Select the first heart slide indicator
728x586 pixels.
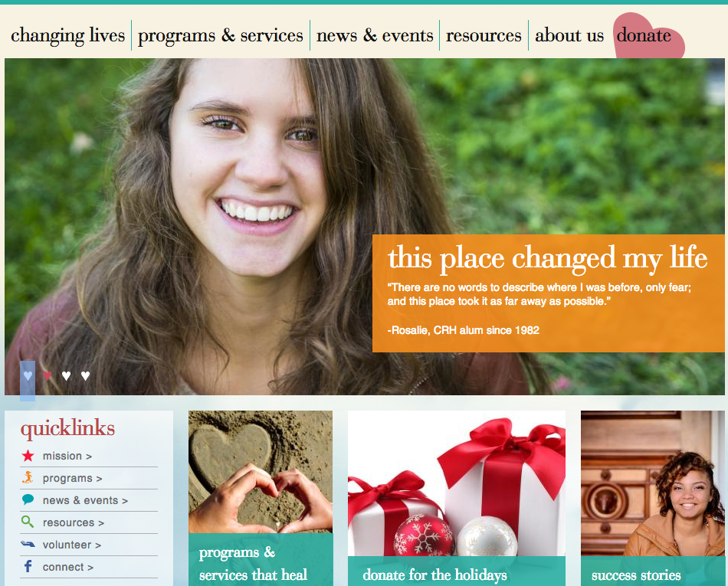(x=28, y=376)
